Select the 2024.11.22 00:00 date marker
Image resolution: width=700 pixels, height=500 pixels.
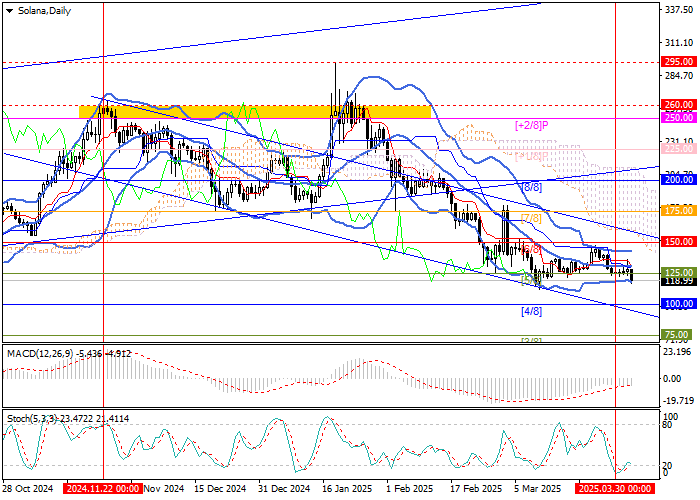pos(102,490)
